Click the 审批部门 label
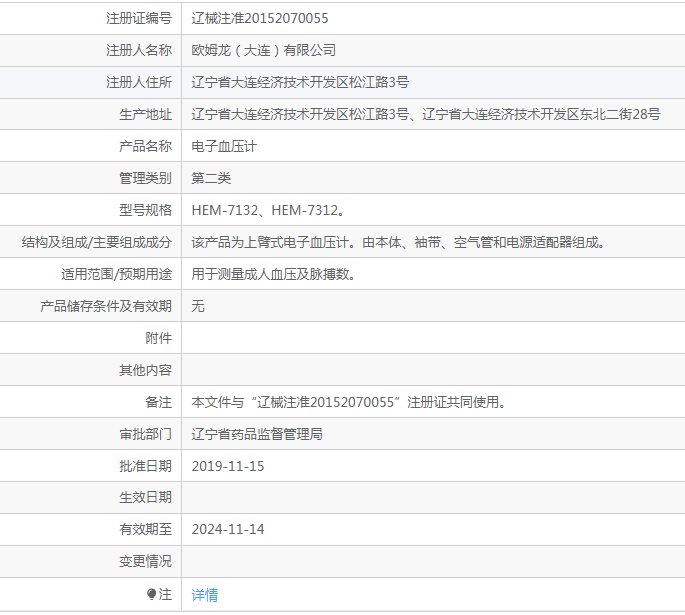 145,434
